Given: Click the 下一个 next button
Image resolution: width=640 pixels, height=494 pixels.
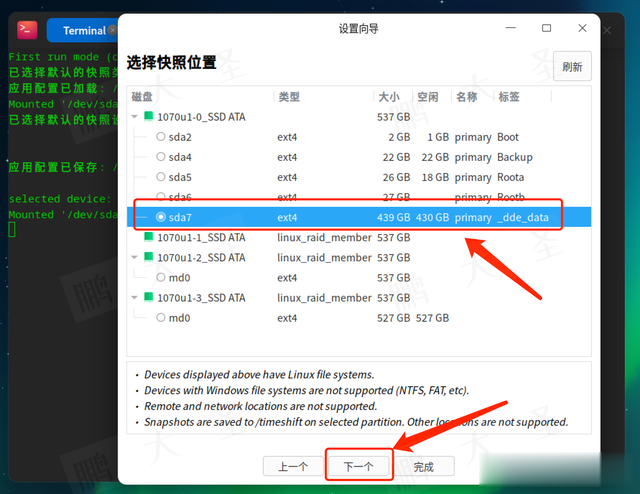Looking at the screenshot, I should pos(359,466).
